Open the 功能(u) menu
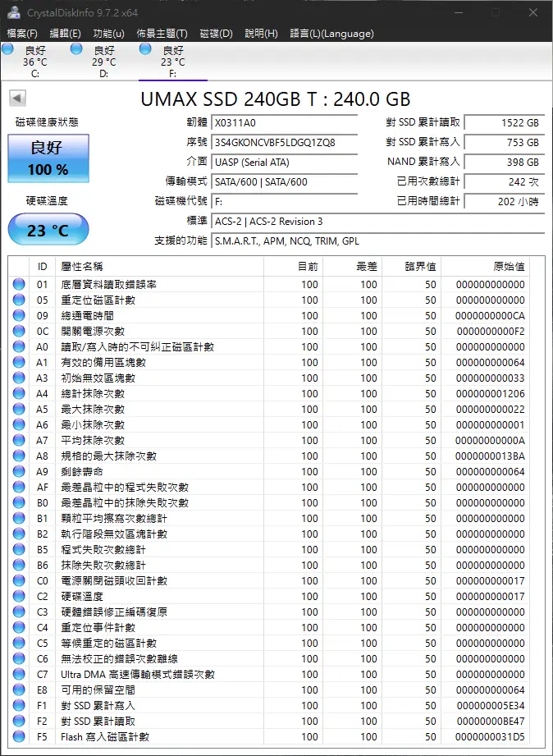This screenshot has height=756, width=553. (x=108, y=34)
